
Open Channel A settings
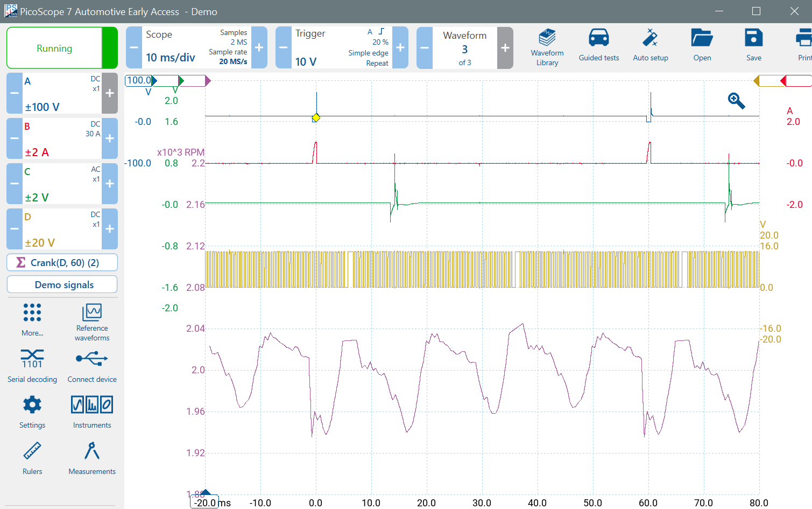pos(62,93)
